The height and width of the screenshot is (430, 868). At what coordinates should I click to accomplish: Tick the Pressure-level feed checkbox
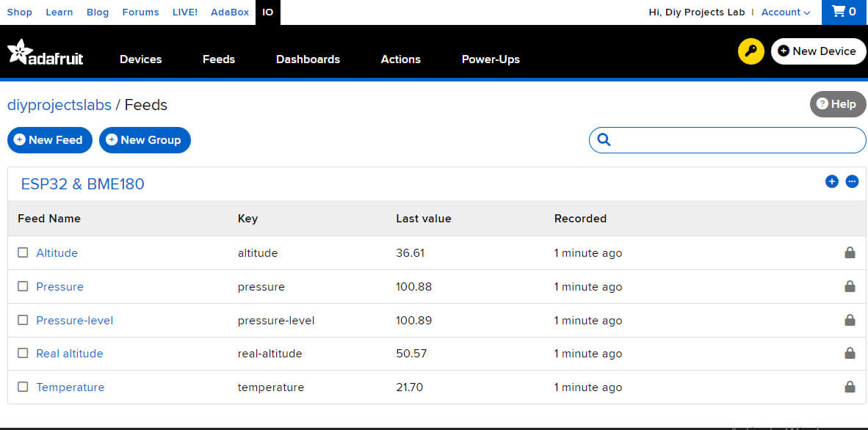pyautogui.click(x=23, y=320)
